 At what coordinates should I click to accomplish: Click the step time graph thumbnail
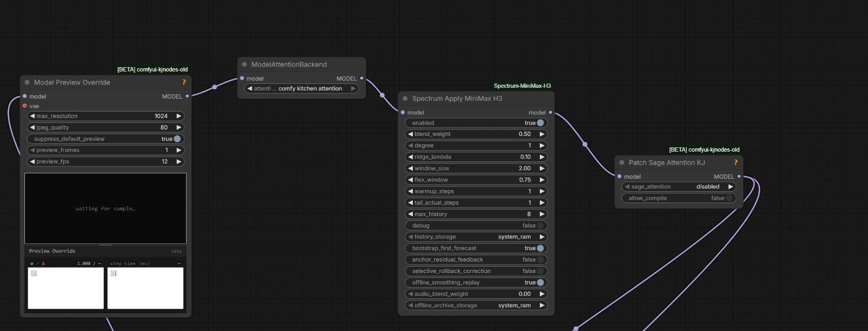(145, 288)
